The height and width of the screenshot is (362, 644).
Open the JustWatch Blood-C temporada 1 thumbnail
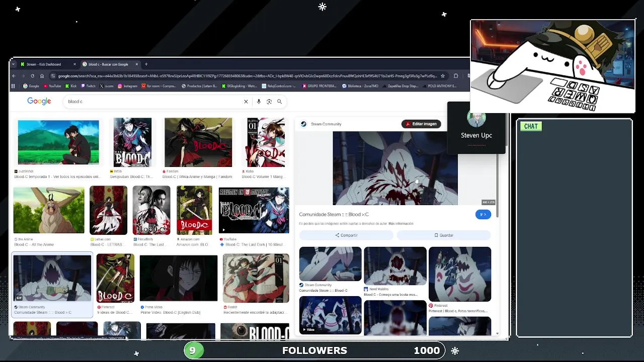(58, 142)
